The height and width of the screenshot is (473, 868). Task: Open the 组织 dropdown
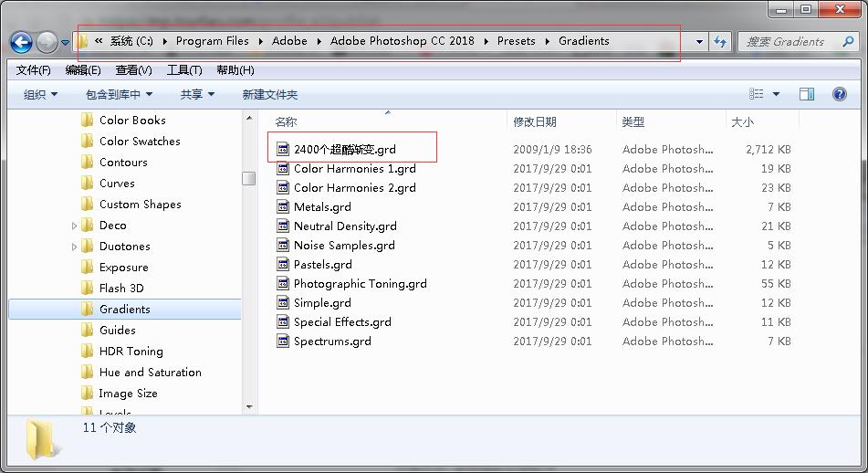[40, 95]
